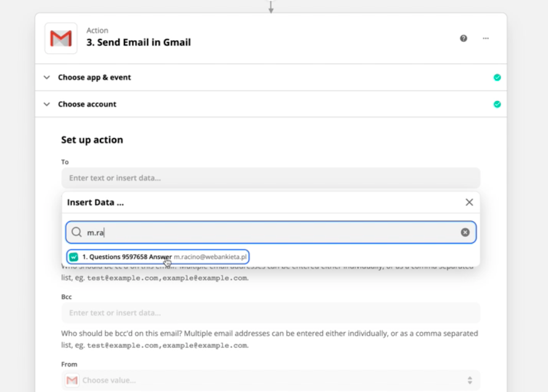Open the From dropdown arrows
The image size is (548, 392).
pyautogui.click(x=470, y=380)
